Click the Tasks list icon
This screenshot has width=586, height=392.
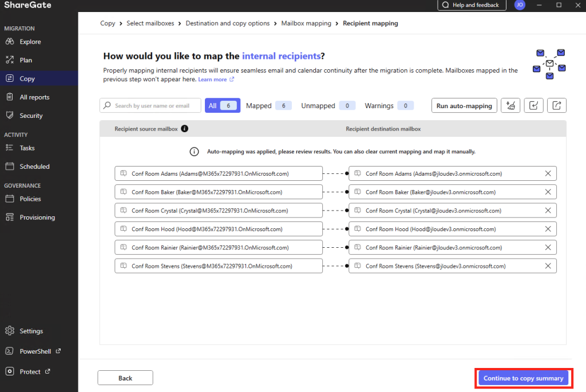coord(10,148)
